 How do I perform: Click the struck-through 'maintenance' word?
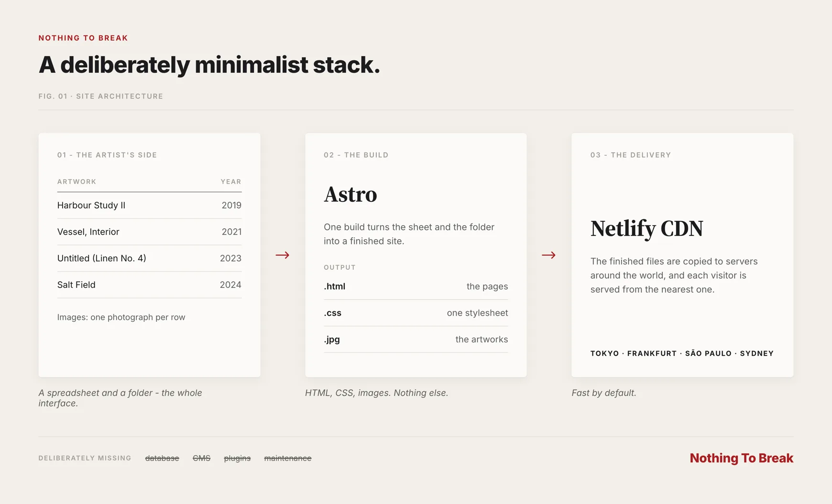[x=288, y=458]
